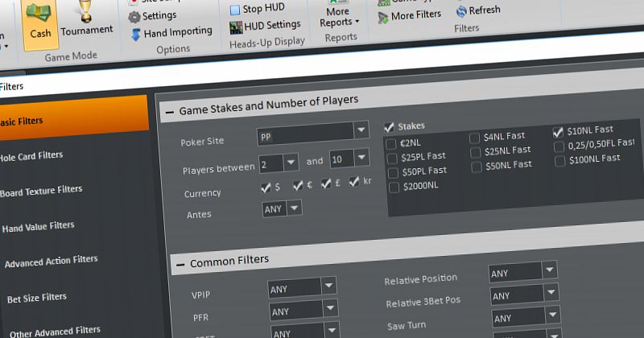Collapse the Common Filters section
The width and height of the screenshot is (644, 338).
pyautogui.click(x=178, y=262)
